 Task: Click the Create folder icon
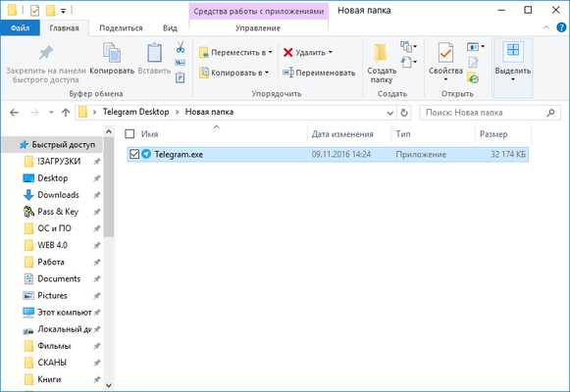pos(381,53)
